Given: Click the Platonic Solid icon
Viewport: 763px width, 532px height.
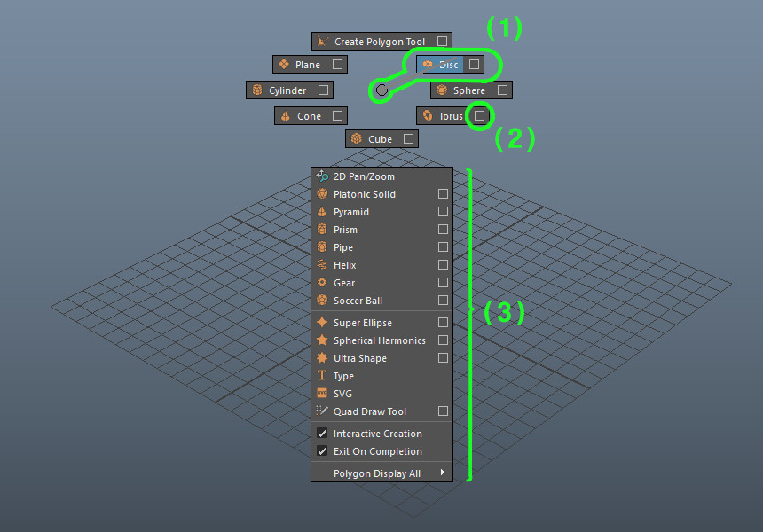Looking at the screenshot, I should pos(322,193).
